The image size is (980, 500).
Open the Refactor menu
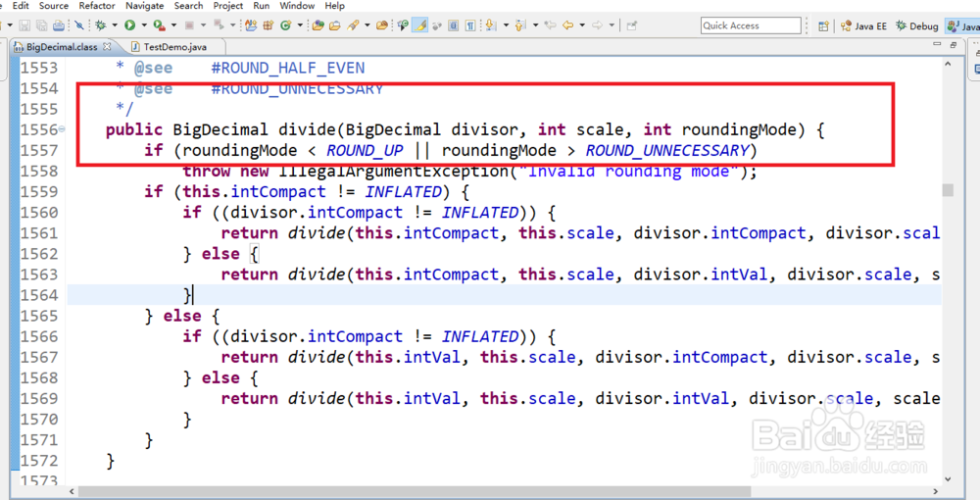(97, 6)
